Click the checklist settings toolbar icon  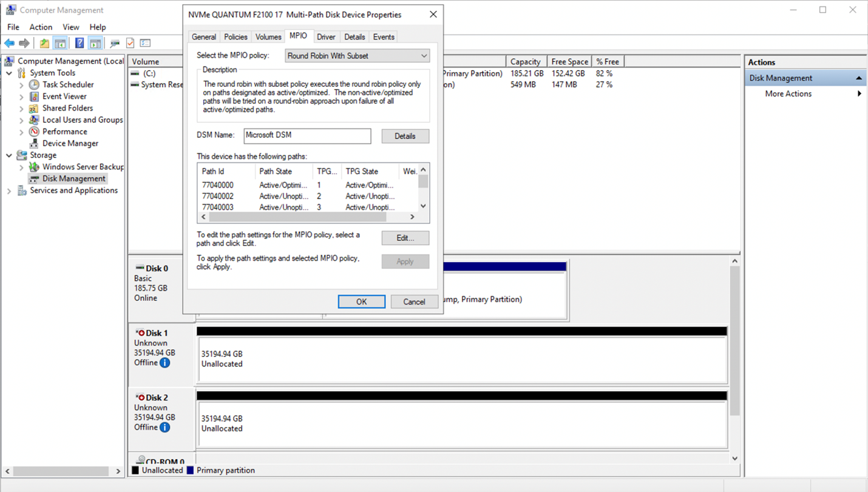click(x=145, y=43)
